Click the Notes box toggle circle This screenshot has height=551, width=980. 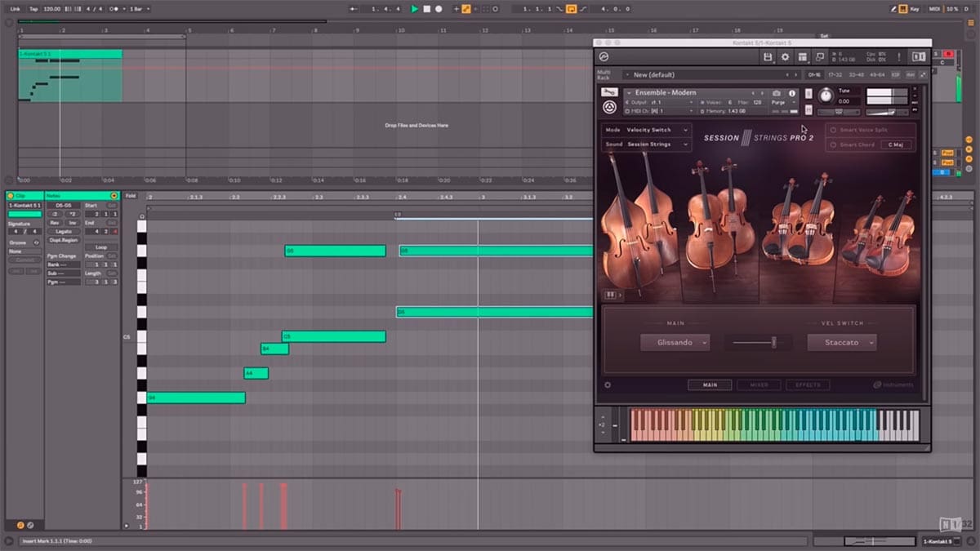tap(113, 196)
